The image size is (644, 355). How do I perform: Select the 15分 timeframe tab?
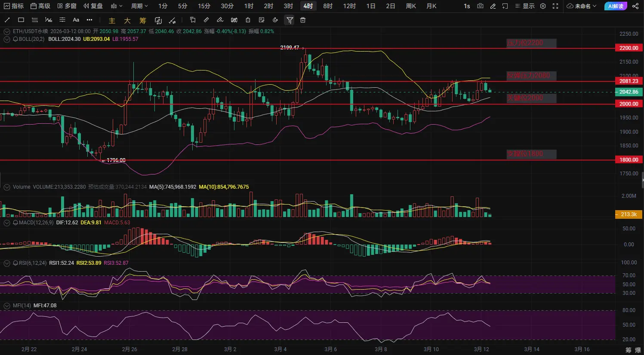point(204,6)
